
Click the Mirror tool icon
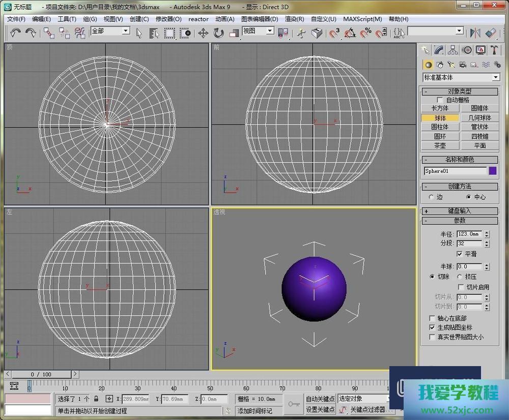(x=475, y=33)
